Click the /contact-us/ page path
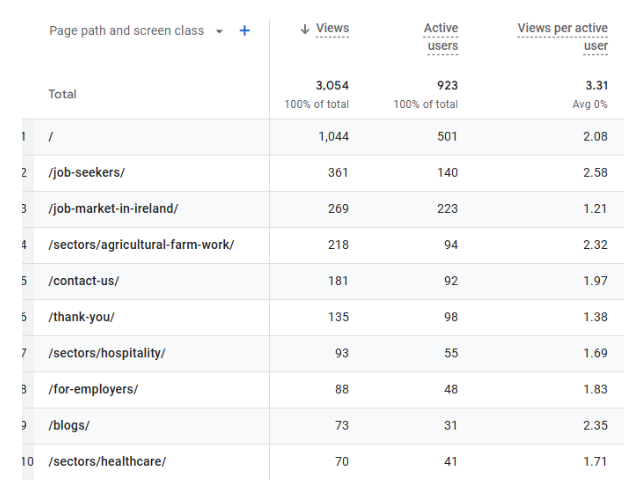 click(x=83, y=281)
